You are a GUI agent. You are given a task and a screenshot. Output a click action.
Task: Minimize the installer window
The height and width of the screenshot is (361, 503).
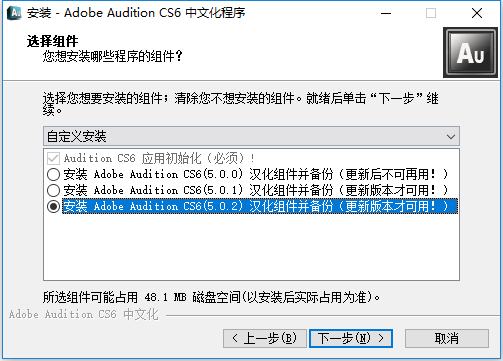(x=386, y=13)
